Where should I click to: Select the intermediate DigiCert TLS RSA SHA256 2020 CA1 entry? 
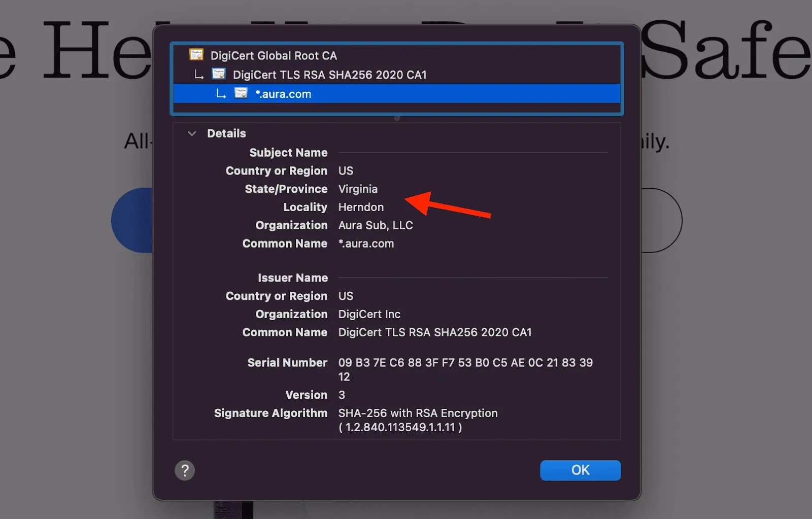[x=330, y=75]
